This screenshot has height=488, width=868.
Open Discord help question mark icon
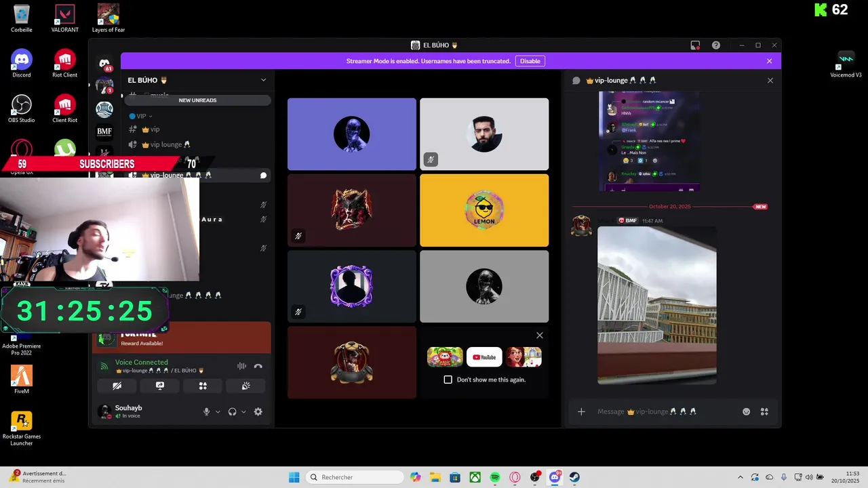click(716, 45)
